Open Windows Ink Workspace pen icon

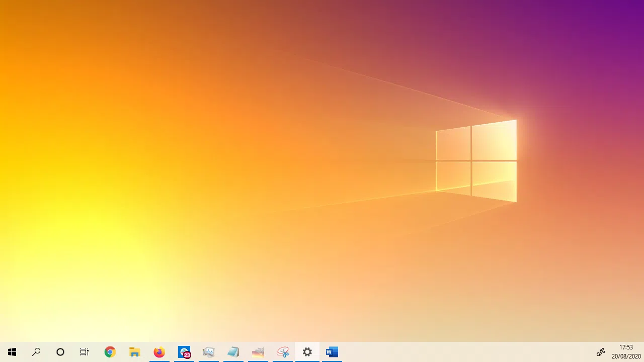pos(600,352)
